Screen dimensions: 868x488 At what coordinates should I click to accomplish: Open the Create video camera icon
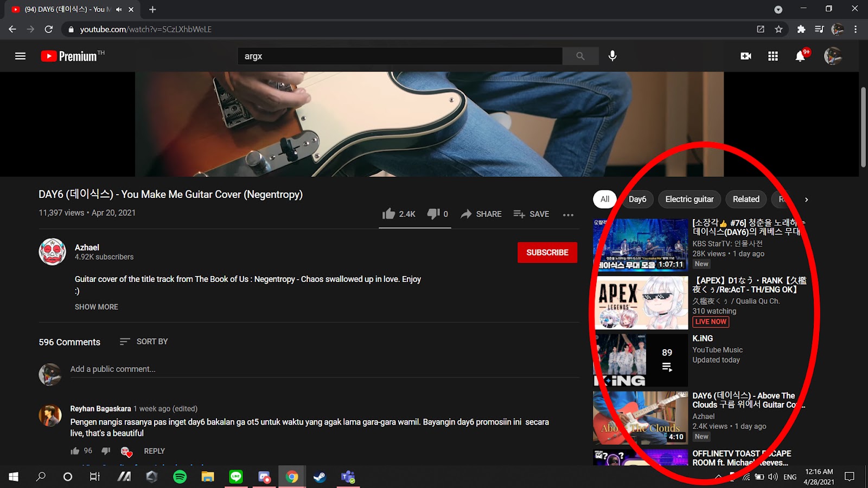[x=746, y=56]
